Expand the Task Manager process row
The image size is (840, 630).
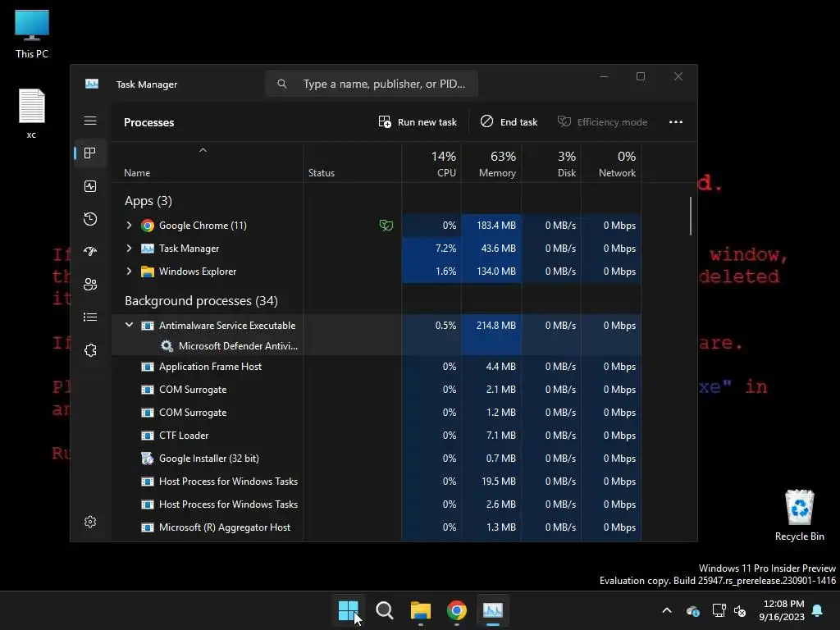129,249
